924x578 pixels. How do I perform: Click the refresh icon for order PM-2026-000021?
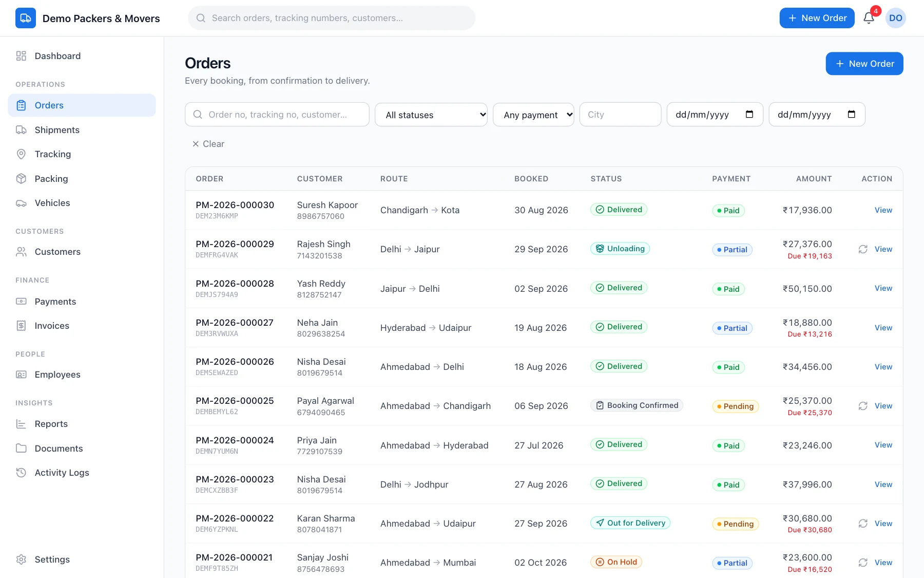pyautogui.click(x=863, y=563)
